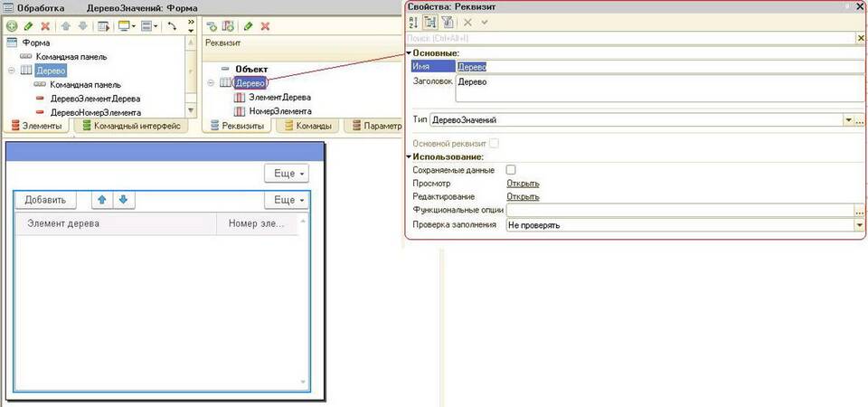The width and height of the screenshot is (868, 407).
Task: Click the Edit pencil in elements toolbar
Action: 29,26
